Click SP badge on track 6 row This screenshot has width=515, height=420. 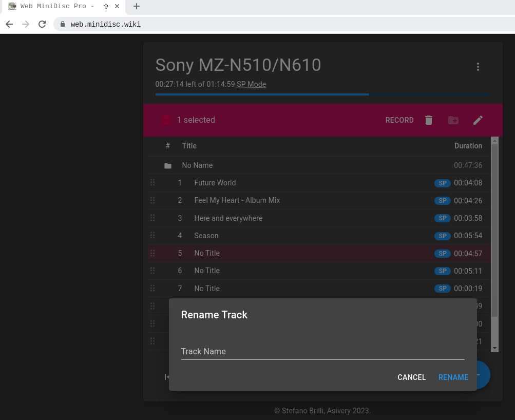point(443,271)
